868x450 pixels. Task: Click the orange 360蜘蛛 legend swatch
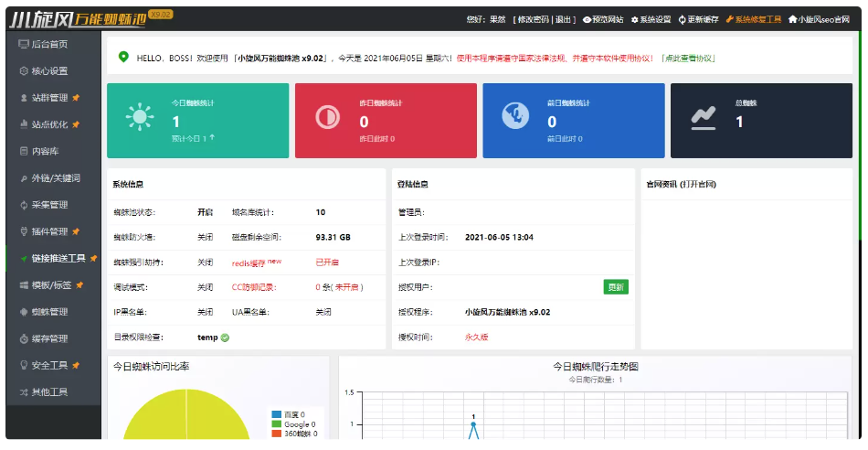(276, 434)
